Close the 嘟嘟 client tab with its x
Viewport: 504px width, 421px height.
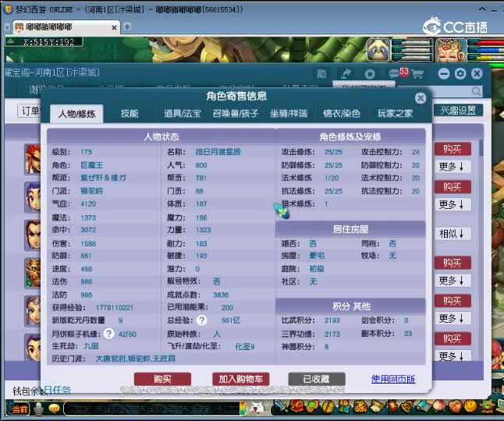point(114,27)
